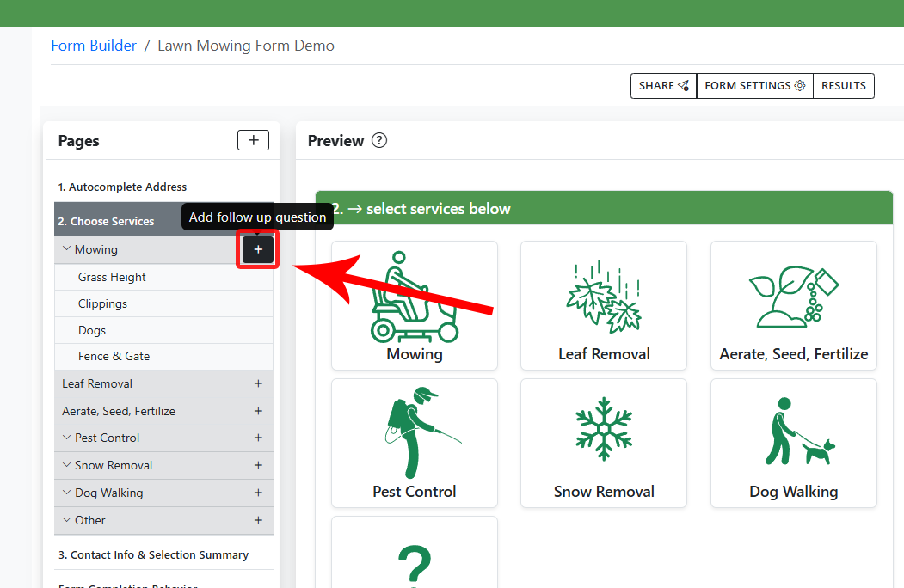Select the Pest Control service card in preview

[x=415, y=444]
